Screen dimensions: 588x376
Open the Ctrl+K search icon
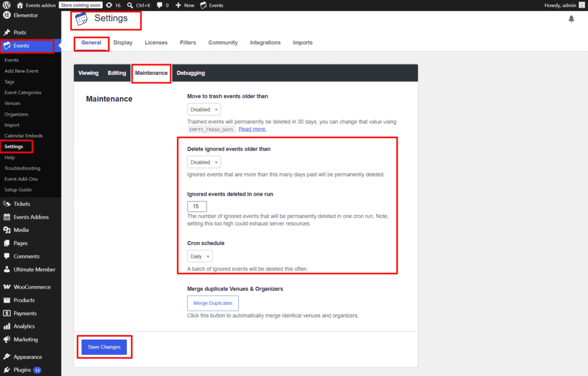pyautogui.click(x=130, y=5)
